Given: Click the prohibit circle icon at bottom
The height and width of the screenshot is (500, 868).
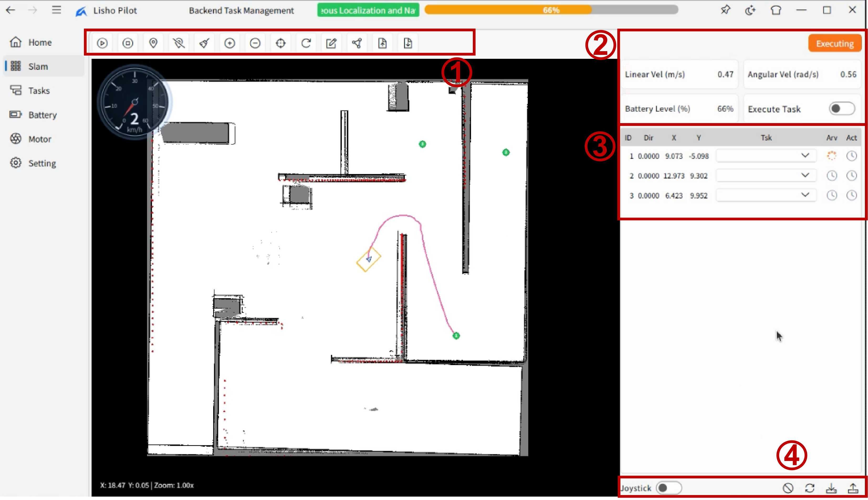Looking at the screenshot, I should [x=788, y=488].
